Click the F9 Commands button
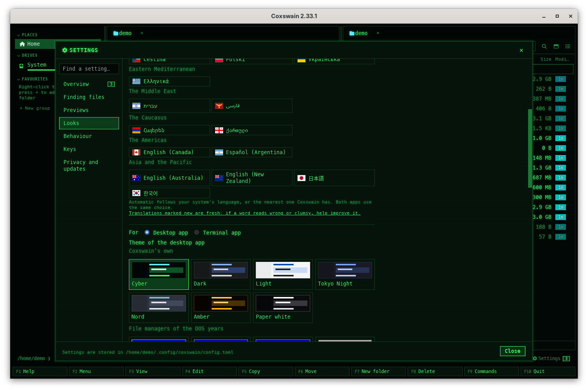 [491, 371]
